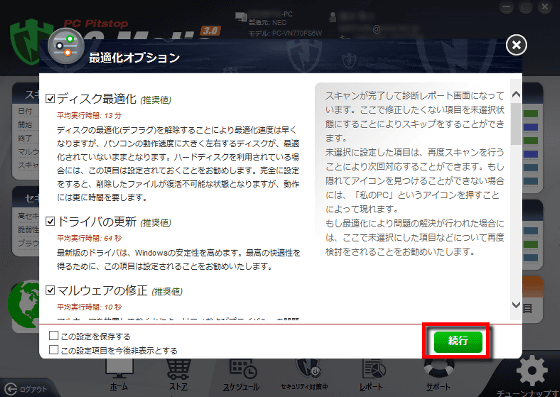Click the computer icon beside PC name
This screenshot has width=560, height=397.
pyautogui.click(x=241, y=17)
